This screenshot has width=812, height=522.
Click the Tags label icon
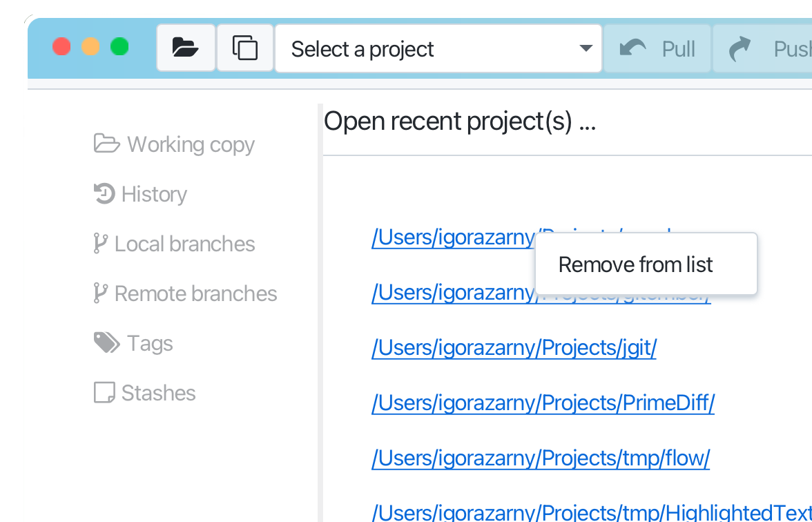pos(106,342)
